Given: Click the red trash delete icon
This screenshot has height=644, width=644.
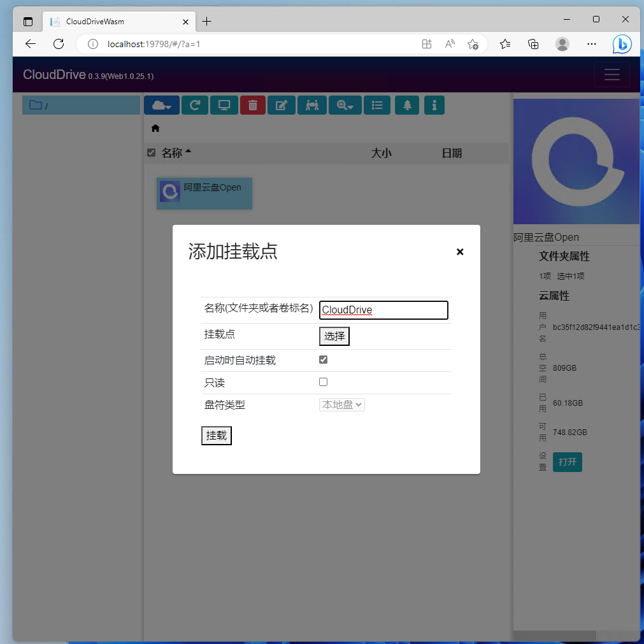Looking at the screenshot, I should (253, 105).
